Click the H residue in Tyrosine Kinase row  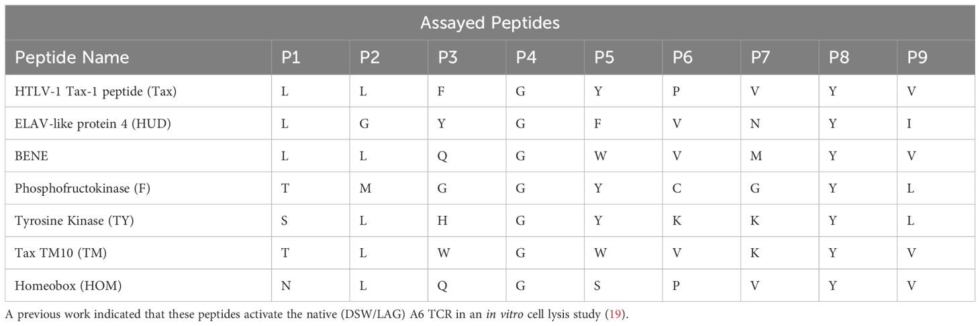[442, 221]
